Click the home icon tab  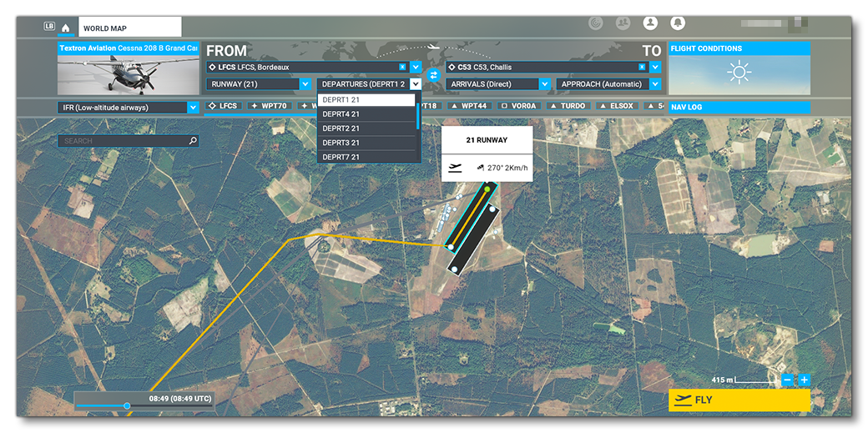66,28
